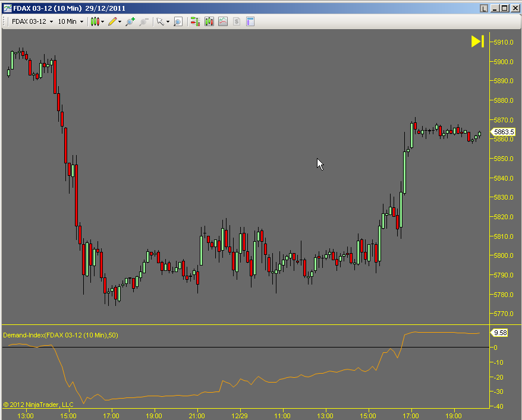
Task: Select the pencil drawing tools icon
Action: [112, 21]
